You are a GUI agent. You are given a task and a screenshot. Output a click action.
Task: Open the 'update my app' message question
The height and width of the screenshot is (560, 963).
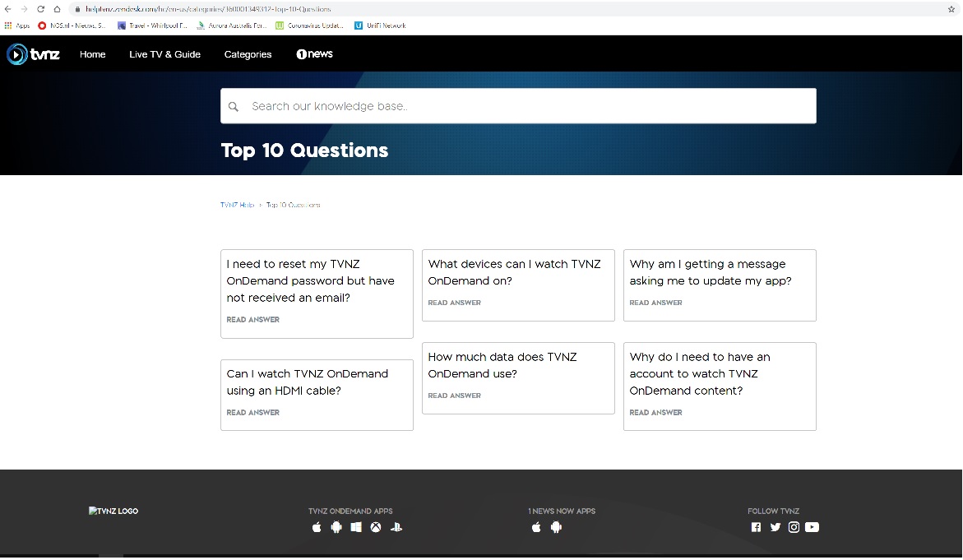tap(711, 273)
